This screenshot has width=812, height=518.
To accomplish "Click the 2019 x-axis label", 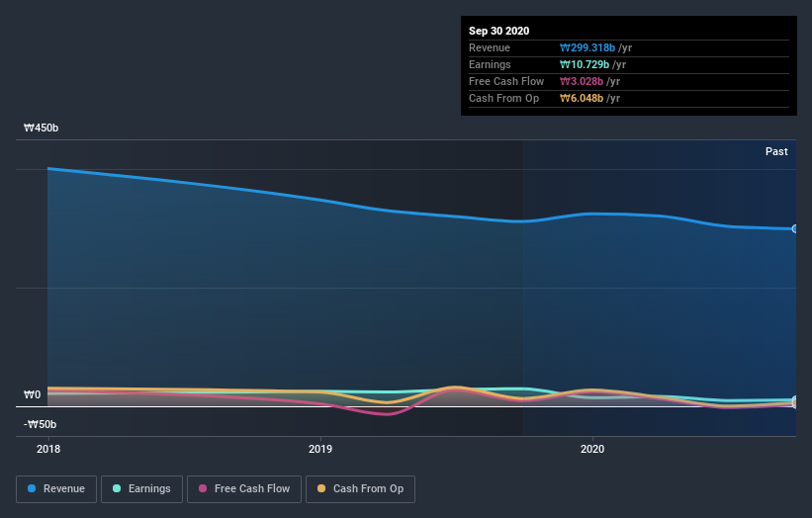I will click(x=320, y=449).
